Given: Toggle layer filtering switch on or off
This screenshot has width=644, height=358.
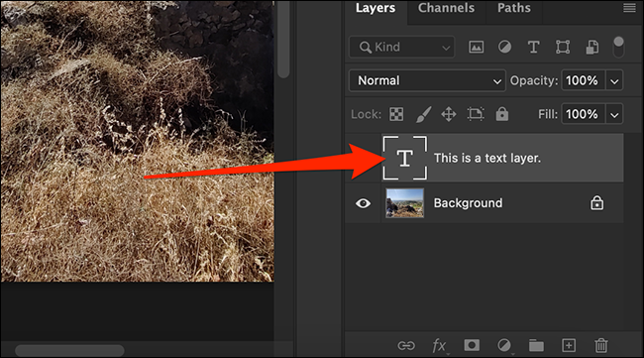Looking at the screenshot, I should [x=618, y=48].
